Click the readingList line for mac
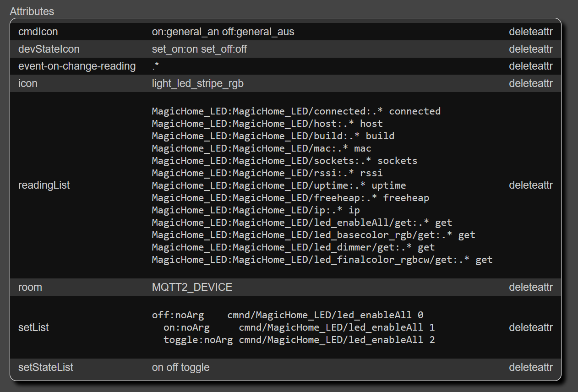 pos(262,148)
